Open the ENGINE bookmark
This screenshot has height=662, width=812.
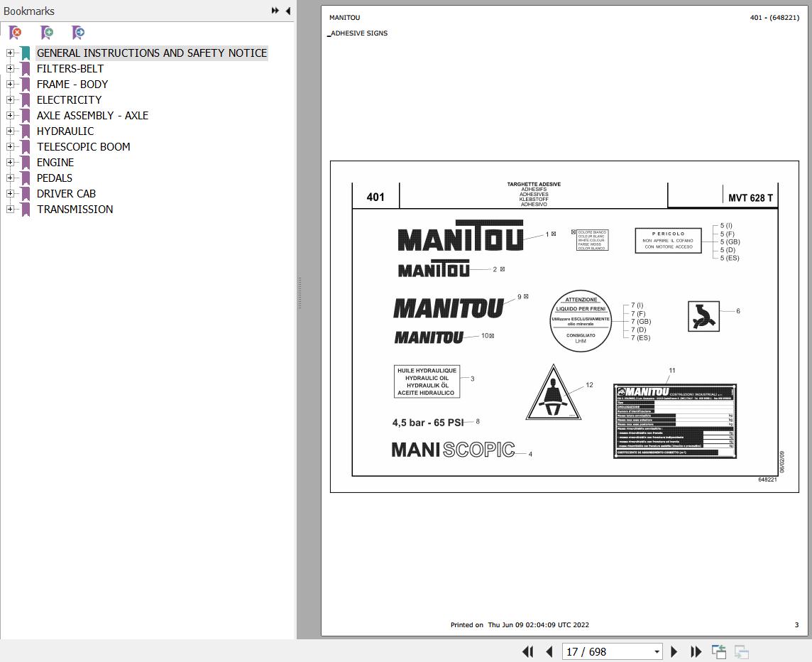coord(55,162)
